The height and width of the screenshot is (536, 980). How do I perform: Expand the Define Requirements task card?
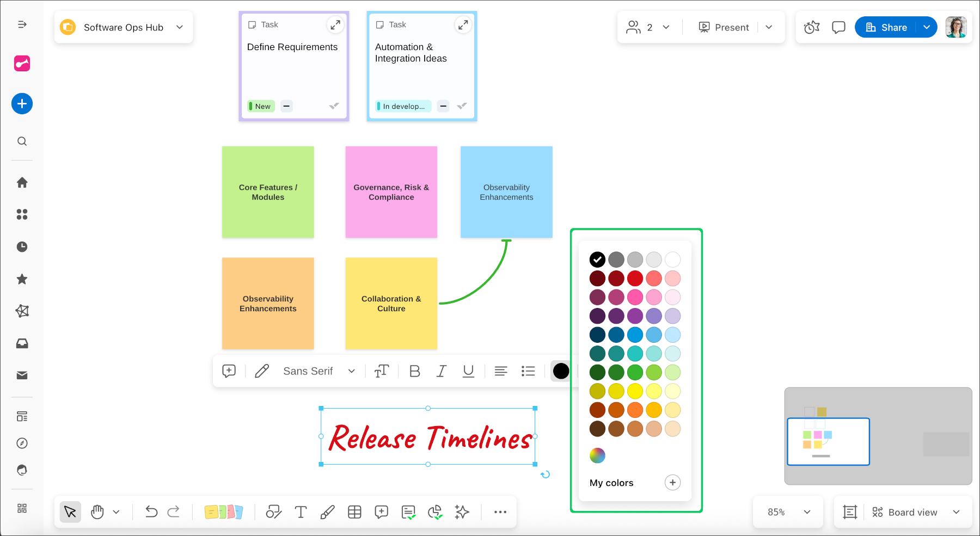point(335,24)
